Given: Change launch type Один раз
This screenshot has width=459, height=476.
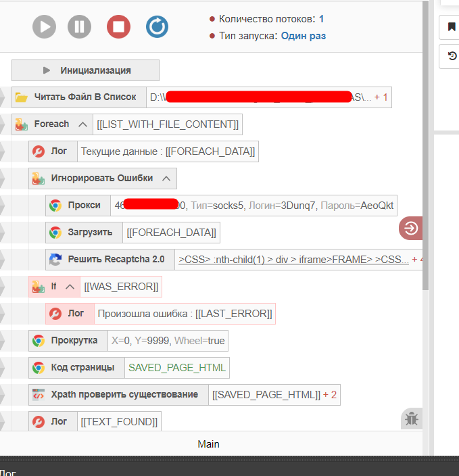Looking at the screenshot, I should 303,35.
